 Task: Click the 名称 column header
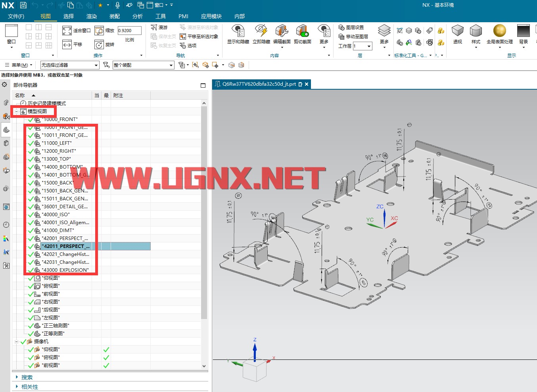coord(52,95)
